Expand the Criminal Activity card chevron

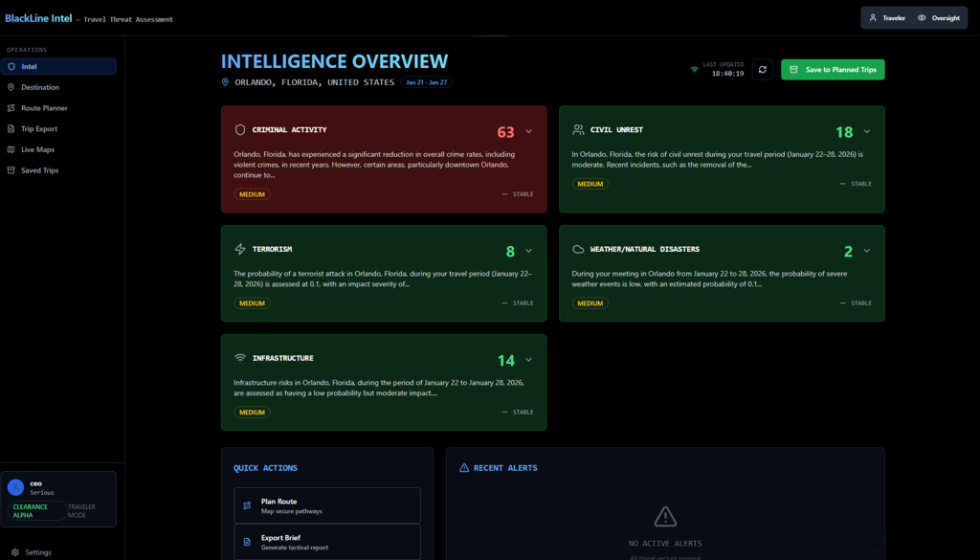528,131
